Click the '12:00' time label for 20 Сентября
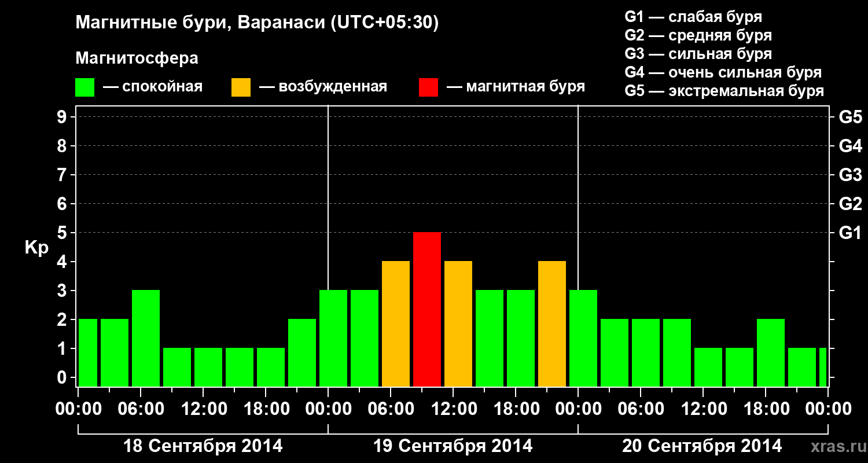Screen dimensions: 868x463 coord(703,409)
